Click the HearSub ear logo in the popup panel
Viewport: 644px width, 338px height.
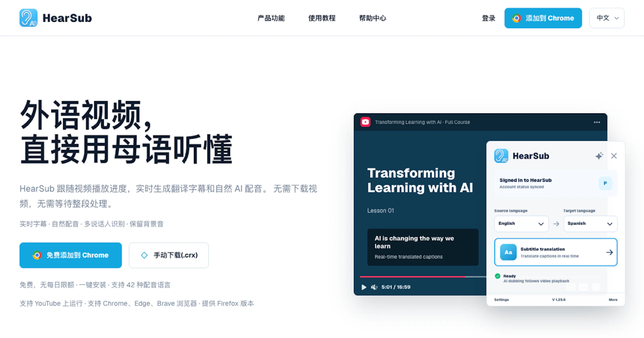click(x=501, y=156)
